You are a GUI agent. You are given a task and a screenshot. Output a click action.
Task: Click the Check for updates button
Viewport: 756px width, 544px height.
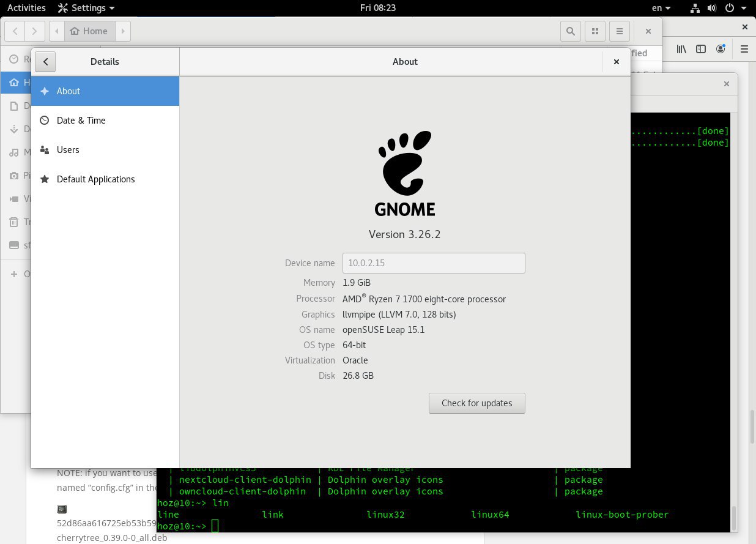(477, 403)
